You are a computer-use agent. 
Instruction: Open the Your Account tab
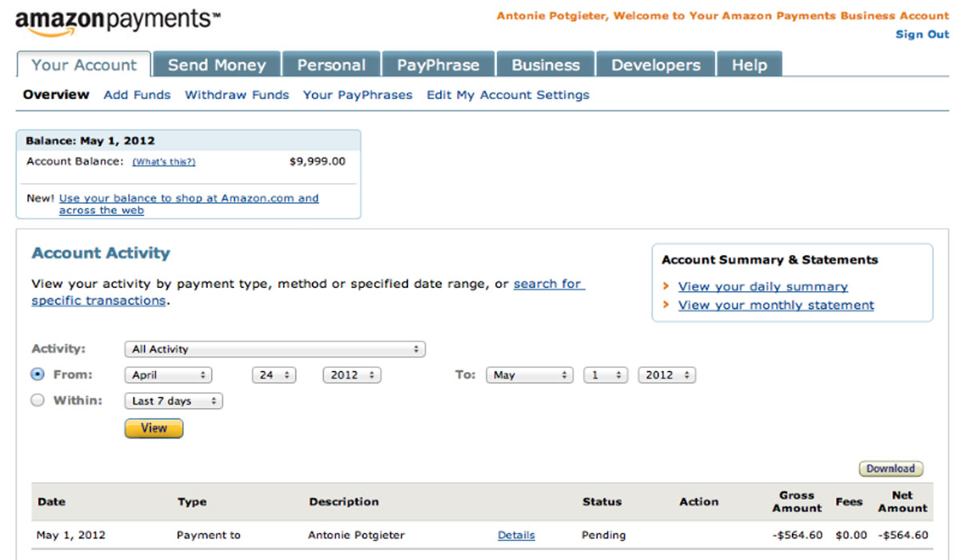point(84,66)
